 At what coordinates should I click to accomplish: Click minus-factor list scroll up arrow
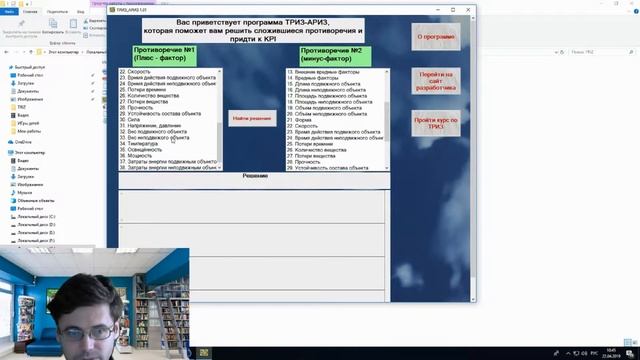point(387,71)
